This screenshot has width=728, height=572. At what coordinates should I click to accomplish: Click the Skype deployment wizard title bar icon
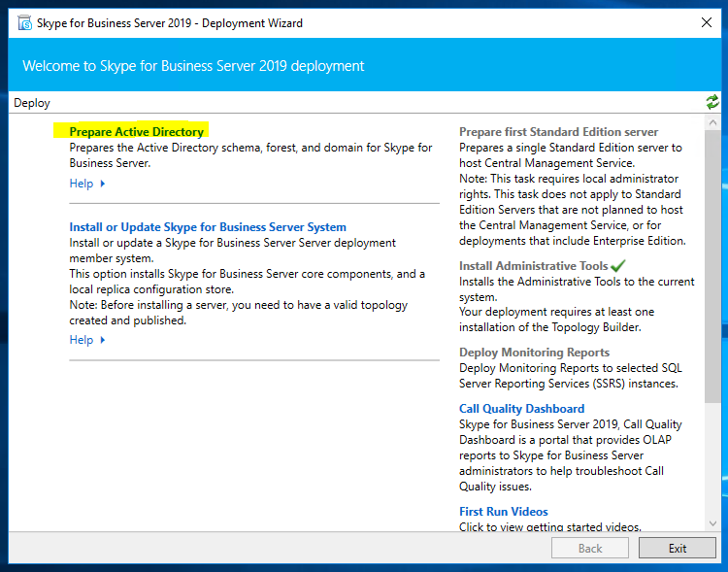point(24,22)
